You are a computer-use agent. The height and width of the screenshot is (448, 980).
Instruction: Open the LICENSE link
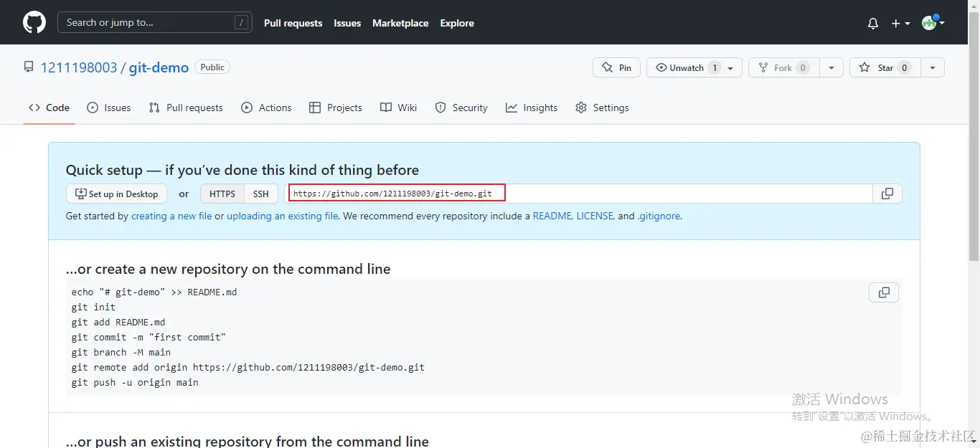click(x=595, y=216)
